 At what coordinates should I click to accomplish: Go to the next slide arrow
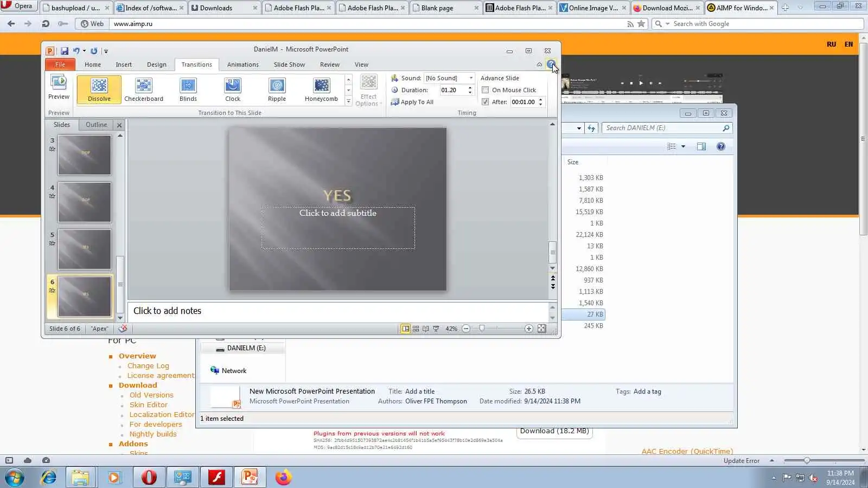pyautogui.click(x=553, y=287)
